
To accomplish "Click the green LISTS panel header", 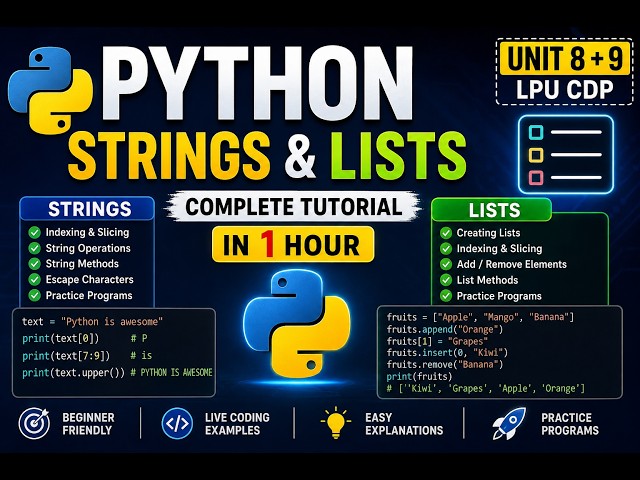I will pyautogui.click(x=491, y=210).
